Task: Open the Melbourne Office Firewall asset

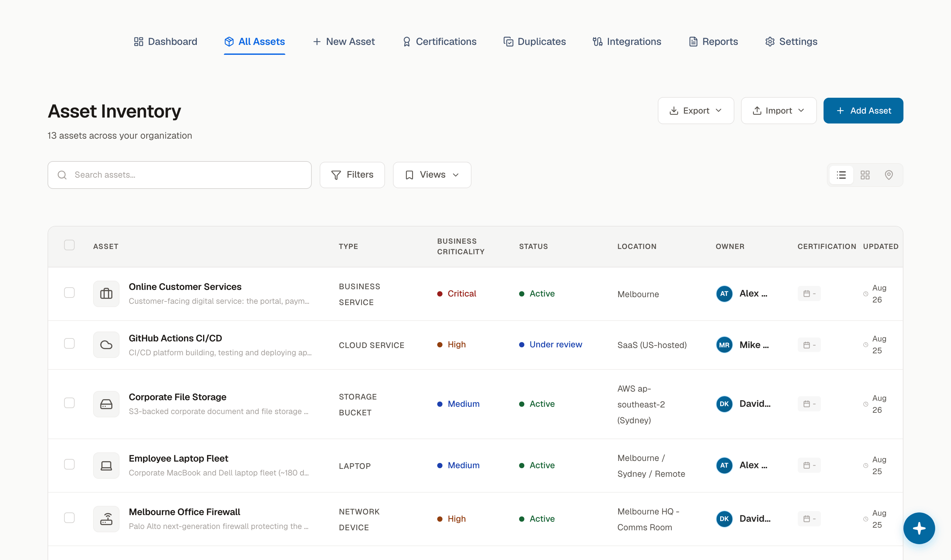Action: coord(185,512)
